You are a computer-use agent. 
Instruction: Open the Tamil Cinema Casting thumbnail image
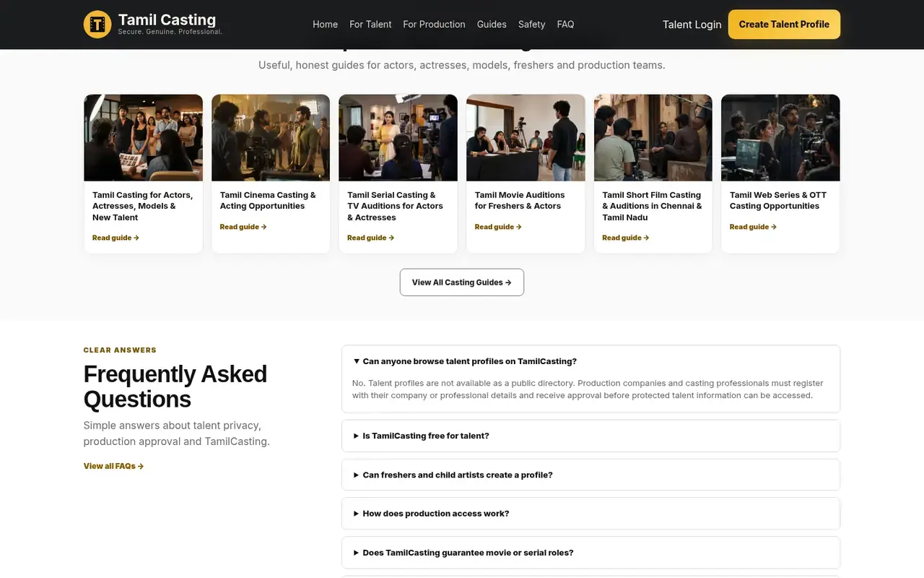(x=271, y=137)
